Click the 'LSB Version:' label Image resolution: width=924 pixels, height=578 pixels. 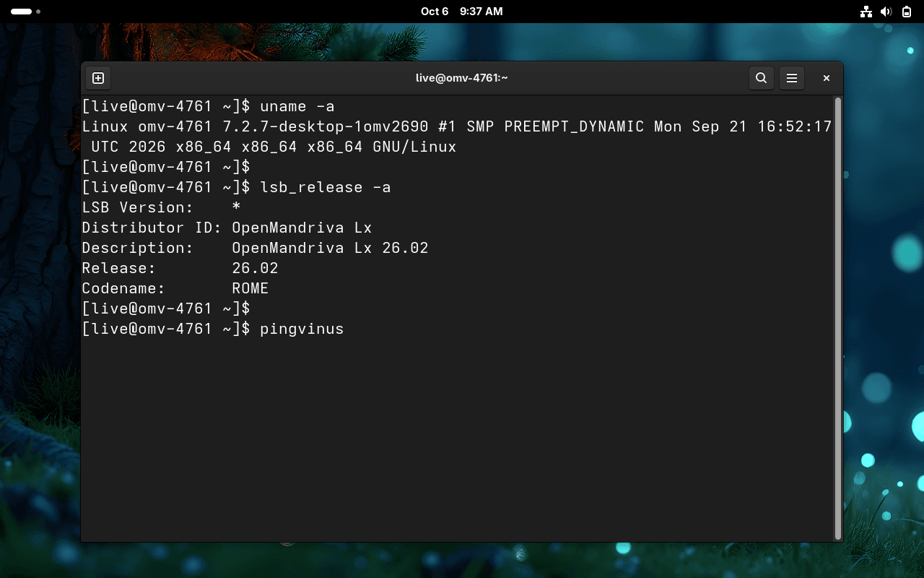pos(138,207)
